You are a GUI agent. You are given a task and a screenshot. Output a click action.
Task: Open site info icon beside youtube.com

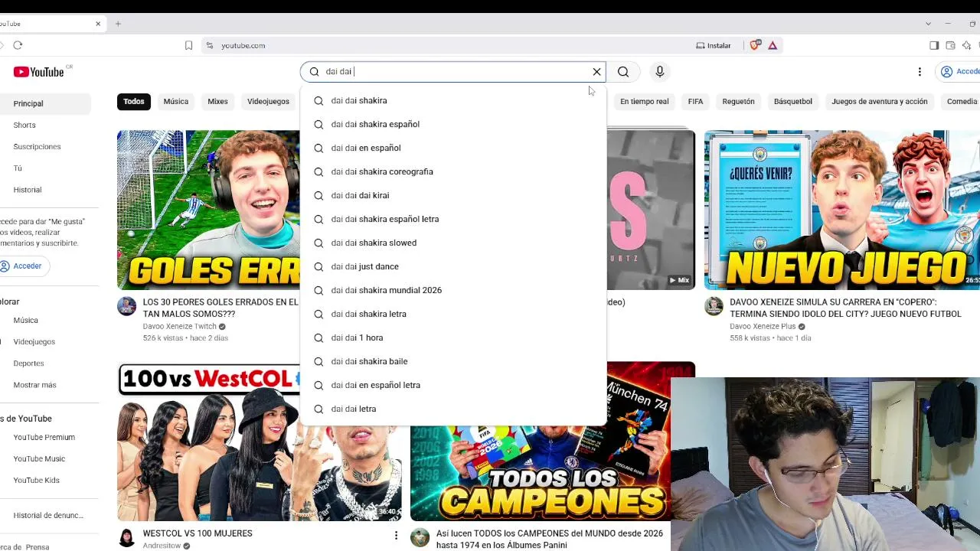[x=210, y=45]
